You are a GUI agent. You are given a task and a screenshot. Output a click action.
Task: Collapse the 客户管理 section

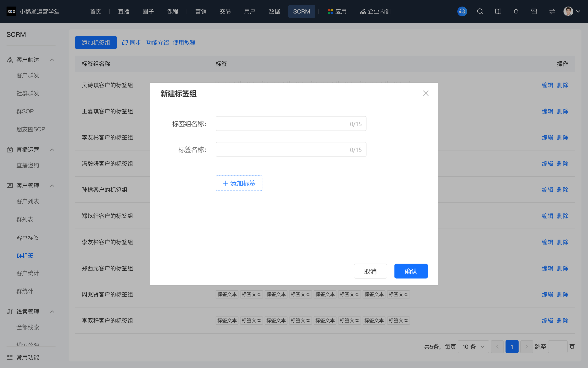(x=52, y=186)
